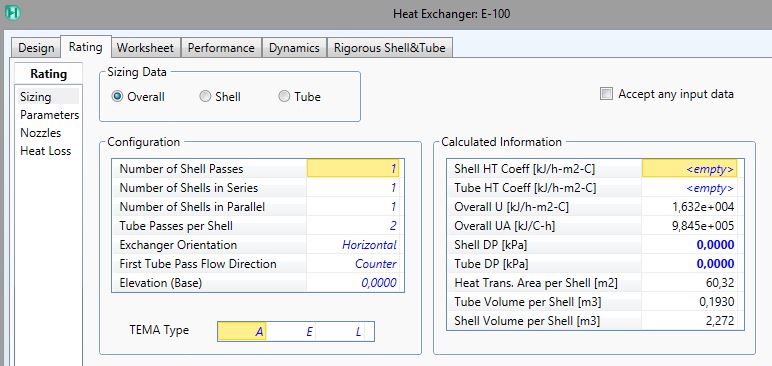772x366 pixels.
Task: Change the Tube Passes per Shell value
Action: [353, 226]
